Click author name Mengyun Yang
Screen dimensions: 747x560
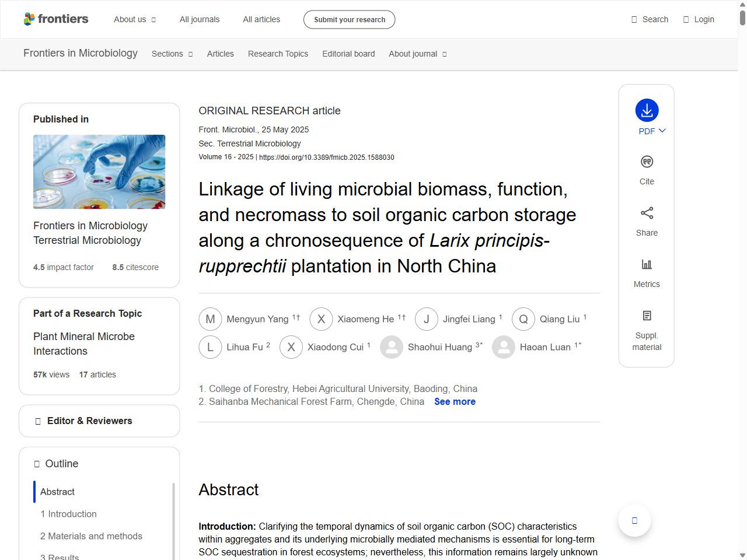click(x=257, y=319)
